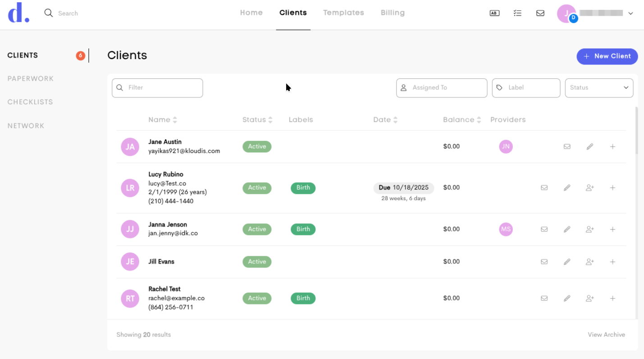The width and height of the screenshot is (644, 359).
Task: Open the Status filter dropdown
Action: coord(599,88)
